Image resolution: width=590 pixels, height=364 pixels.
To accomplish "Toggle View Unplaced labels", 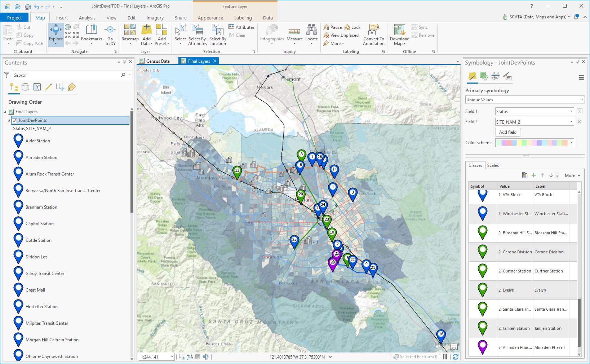I will [341, 35].
